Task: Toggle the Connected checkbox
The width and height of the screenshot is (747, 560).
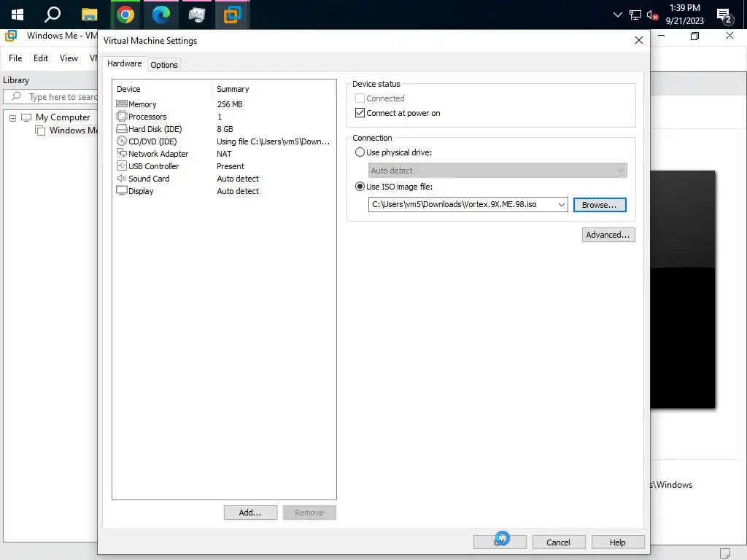Action: point(360,98)
